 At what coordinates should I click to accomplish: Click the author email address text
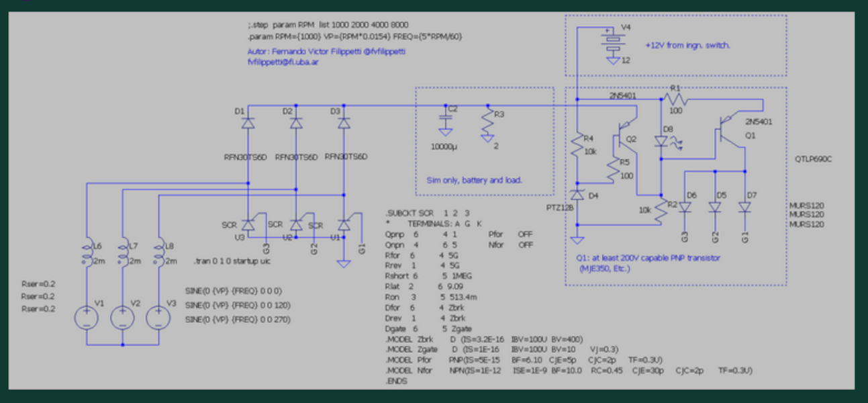coord(282,61)
